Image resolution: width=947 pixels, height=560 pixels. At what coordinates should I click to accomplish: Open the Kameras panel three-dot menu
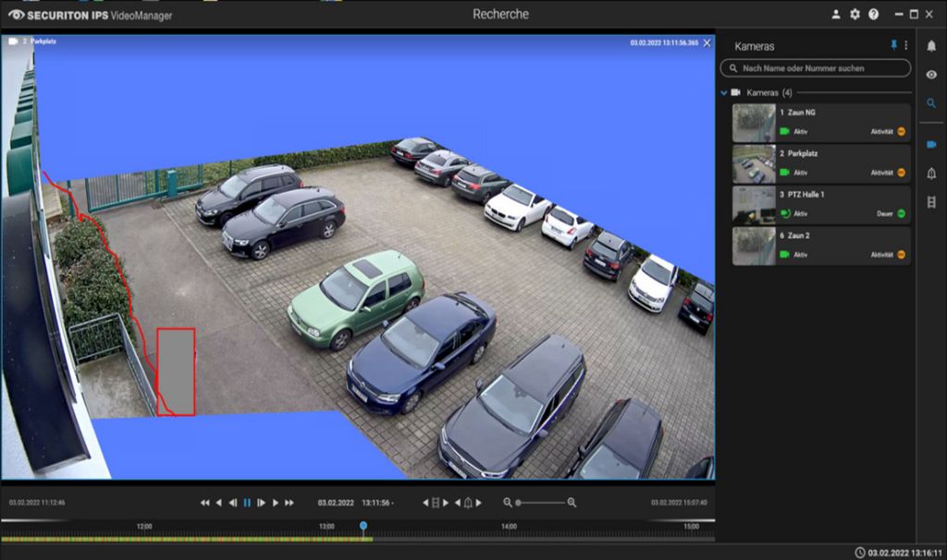[906, 45]
